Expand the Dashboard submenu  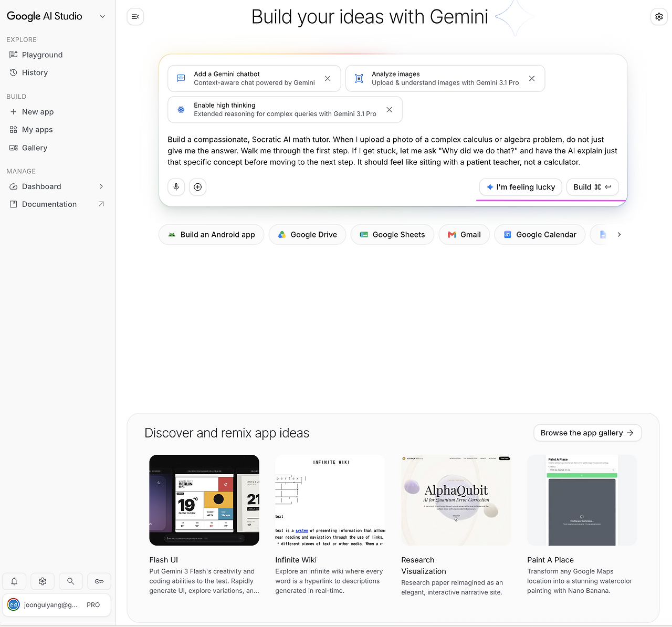101,186
